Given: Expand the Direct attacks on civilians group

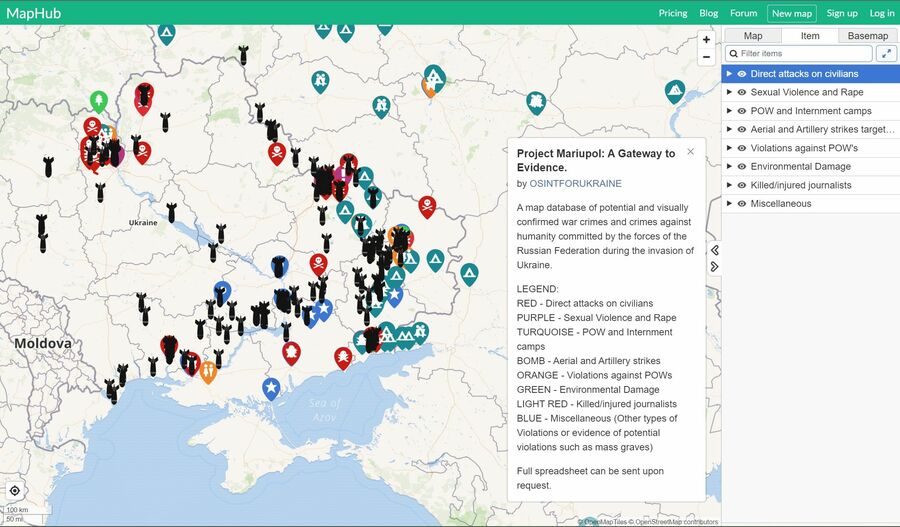Looking at the screenshot, I should [730, 74].
